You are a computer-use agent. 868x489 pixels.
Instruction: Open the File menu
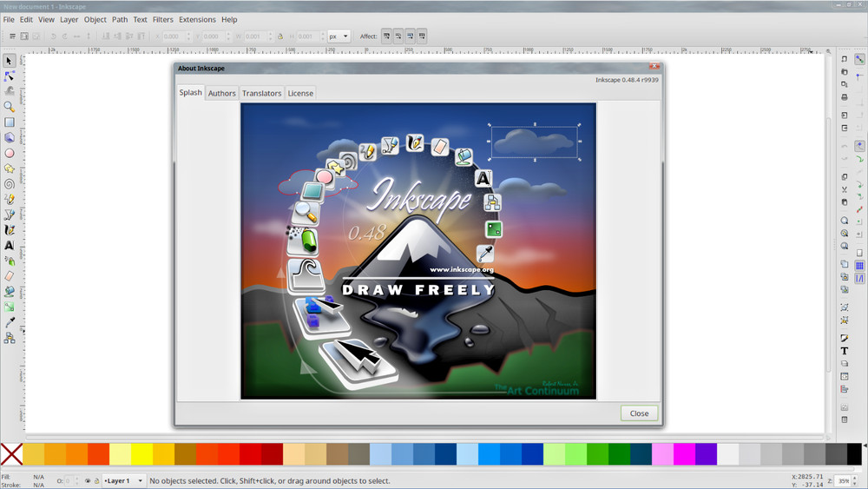(9, 19)
